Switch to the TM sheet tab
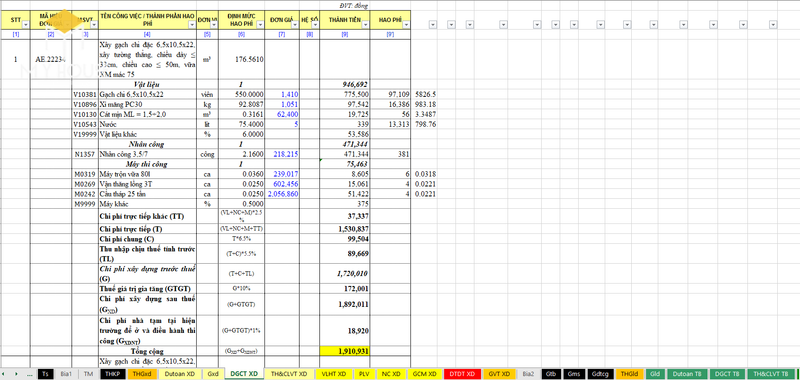 tap(89, 374)
